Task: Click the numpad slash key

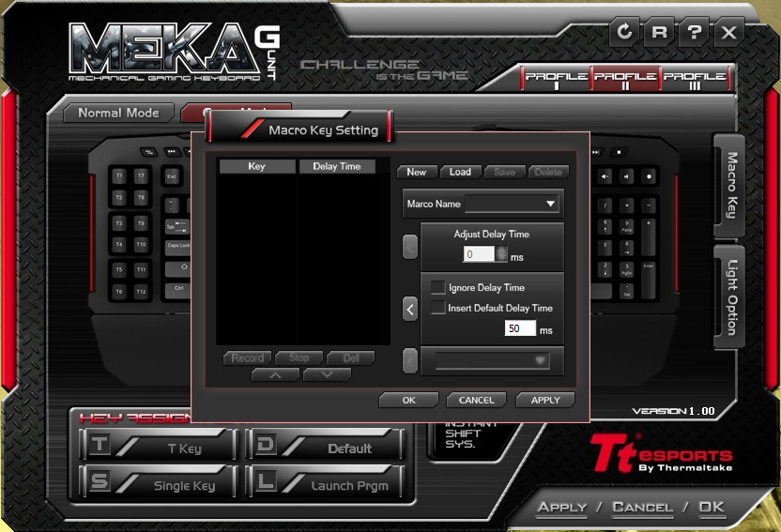Action: pos(605,205)
